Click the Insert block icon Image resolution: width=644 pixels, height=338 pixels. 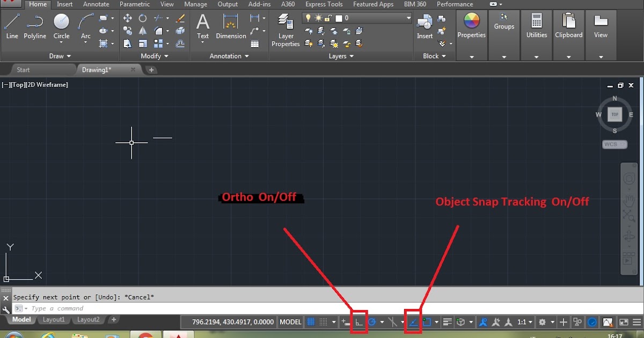point(424,24)
